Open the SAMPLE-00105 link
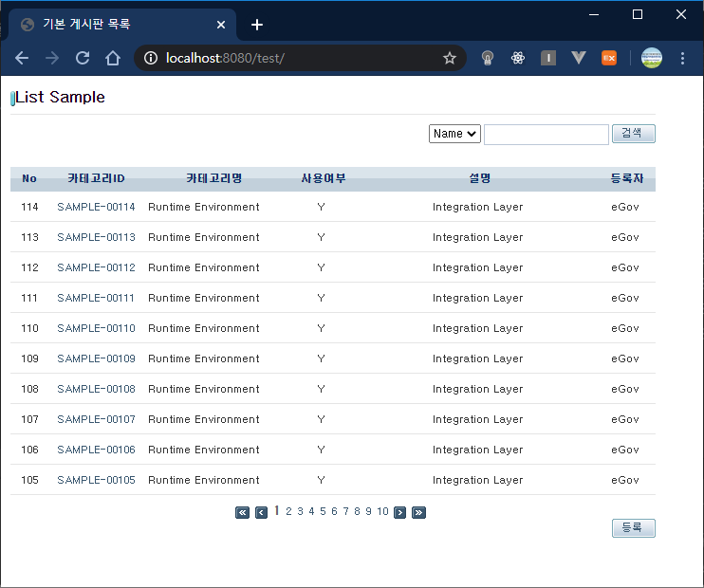This screenshot has width=704, height=588. 96,480
